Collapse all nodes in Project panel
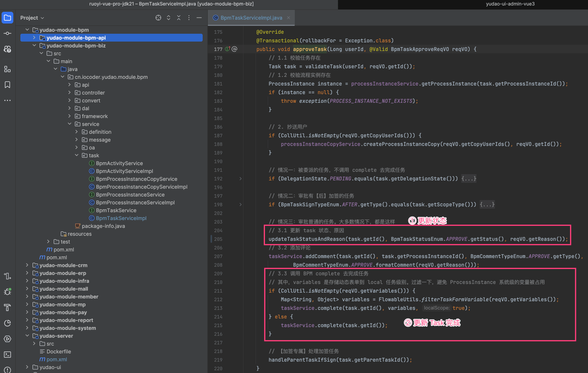 click(x=179, y=18)
